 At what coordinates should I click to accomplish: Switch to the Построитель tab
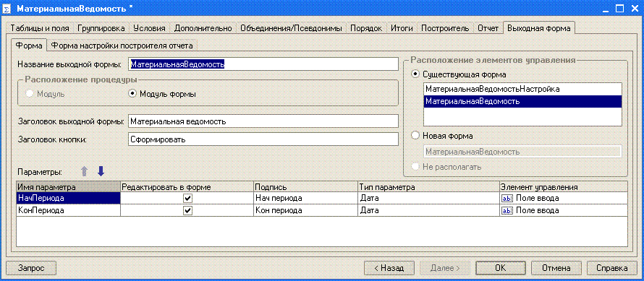[445, 28]
